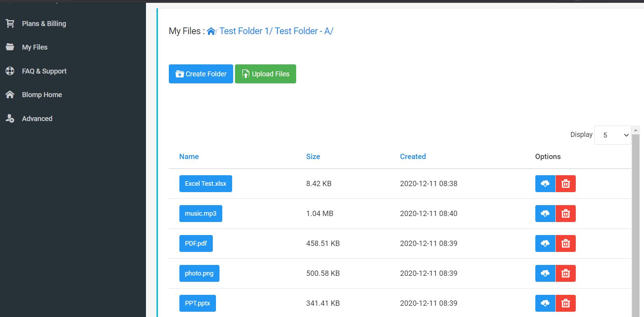Delete the photo.png file
This screenshot has height=317, width=644.
point(566,273)
